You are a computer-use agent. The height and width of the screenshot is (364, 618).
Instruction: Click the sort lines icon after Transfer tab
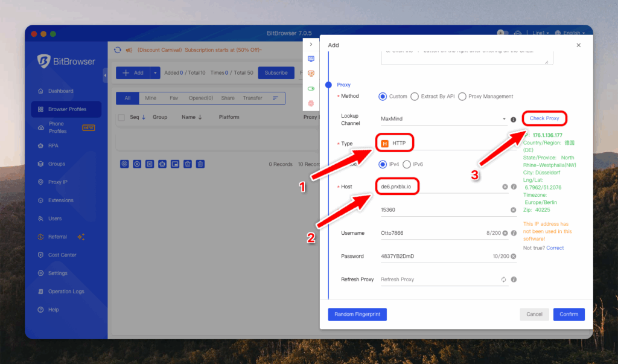point(275,98)
